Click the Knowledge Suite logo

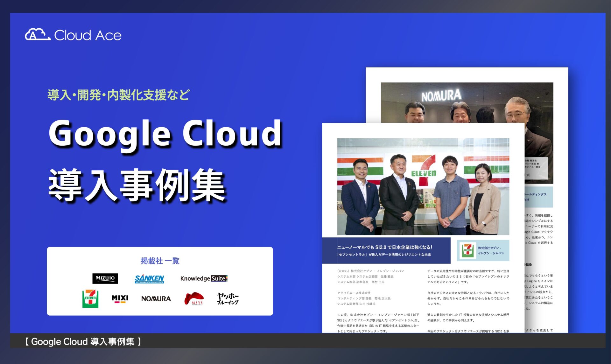(x=204, y=278)
